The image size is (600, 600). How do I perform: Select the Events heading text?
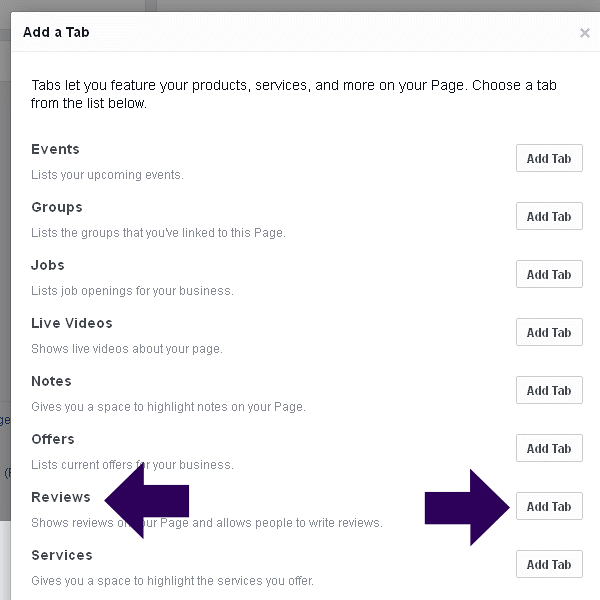click(55, 149)
